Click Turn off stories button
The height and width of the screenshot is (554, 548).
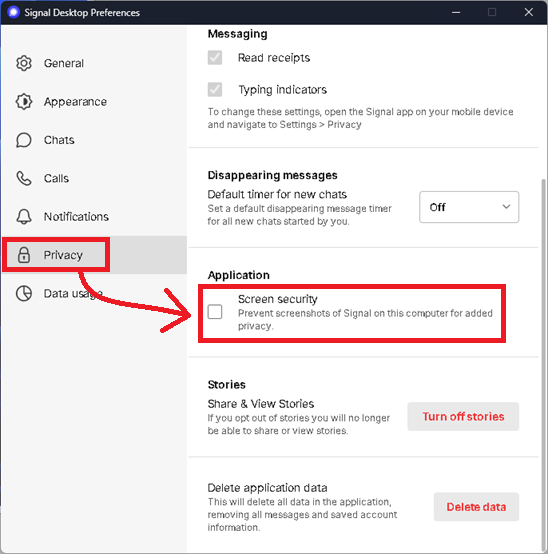pyautogui.click(x=463, y=417)
